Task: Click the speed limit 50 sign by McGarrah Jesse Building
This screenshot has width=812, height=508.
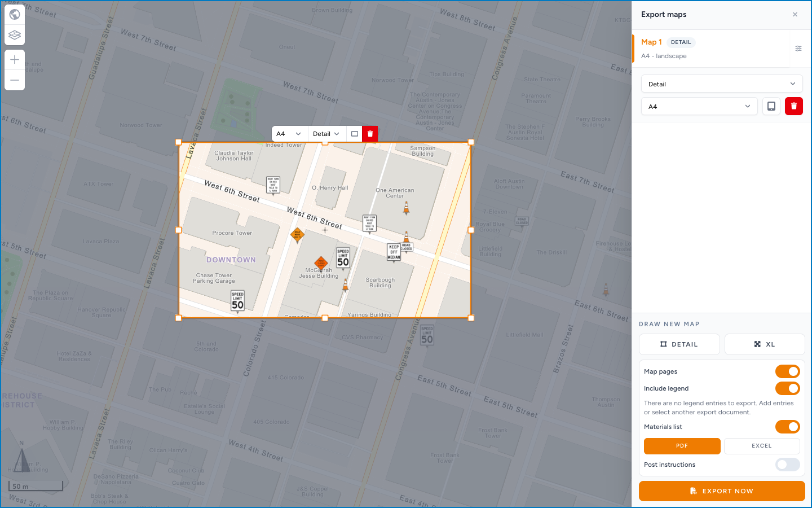Action: (x=343, y=258)
